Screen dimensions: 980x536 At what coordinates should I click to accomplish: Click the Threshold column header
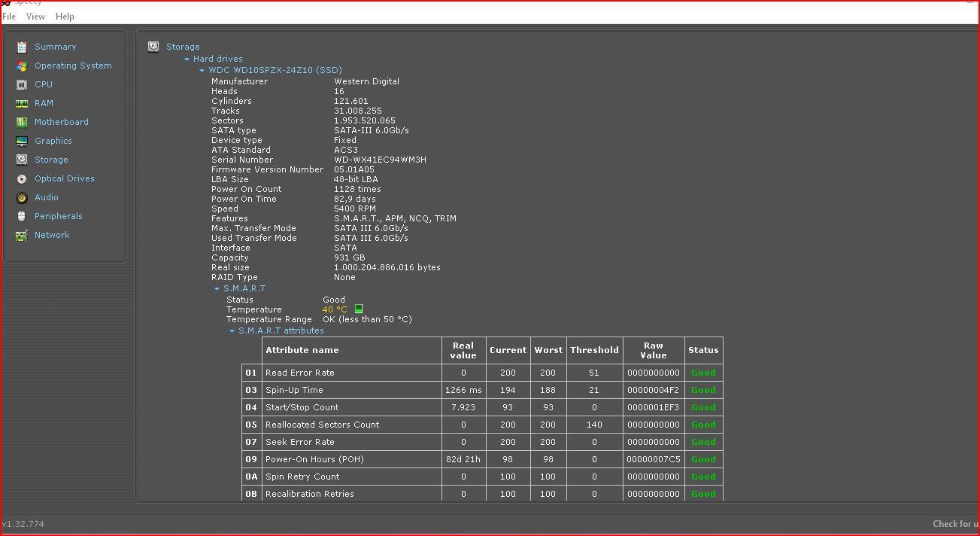pyautogui.click(x=594, y=350)
